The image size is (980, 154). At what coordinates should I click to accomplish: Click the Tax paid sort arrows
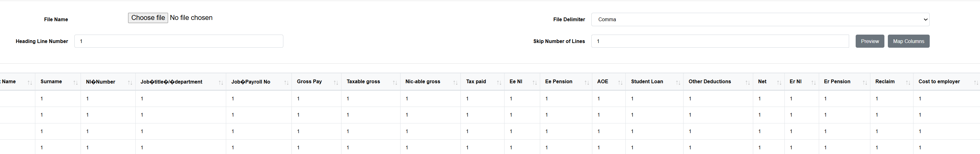point(499,82)
